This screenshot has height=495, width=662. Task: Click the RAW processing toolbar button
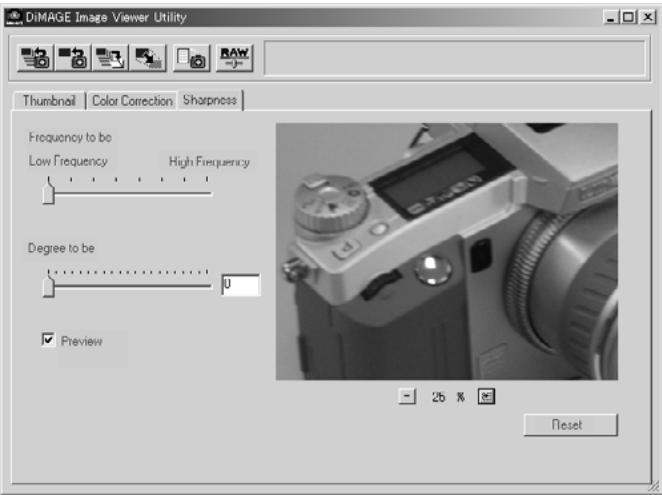pos(234,57)
